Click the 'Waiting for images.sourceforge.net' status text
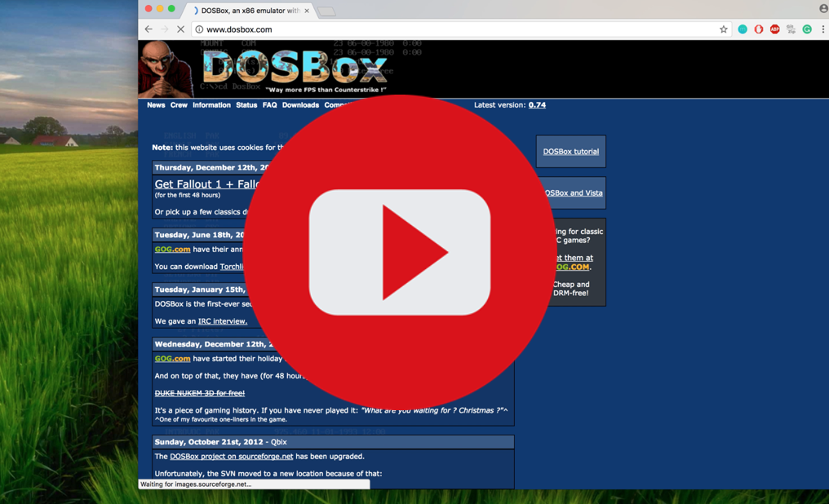The height and width of the screenshot is (504, 829). [196, 484]
